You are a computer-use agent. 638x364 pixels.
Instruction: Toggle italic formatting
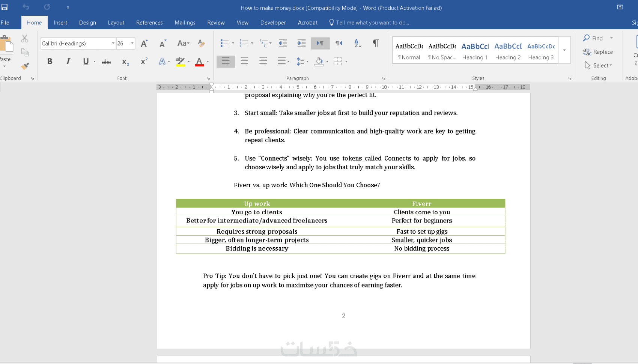click(x=68, y=62)
